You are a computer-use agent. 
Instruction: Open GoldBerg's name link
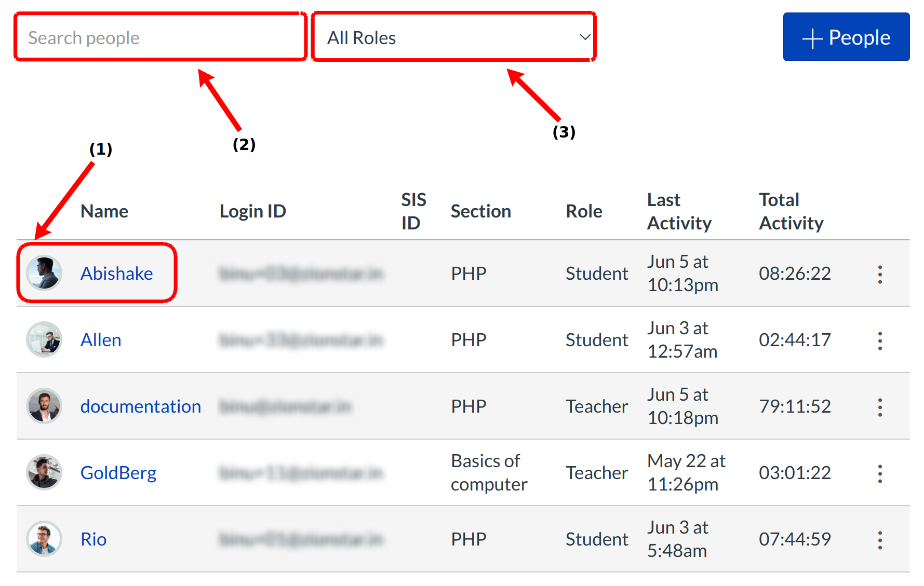[x=118, y=473]
